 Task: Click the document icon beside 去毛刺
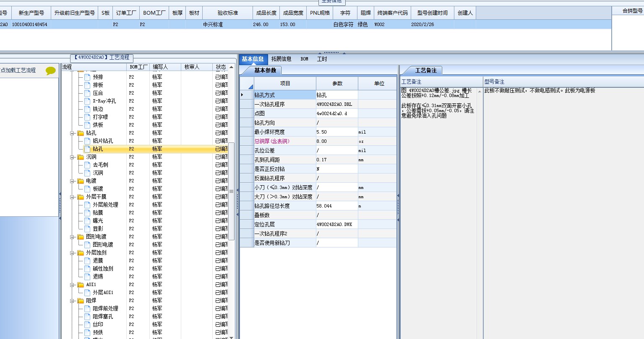(x=87, y=165)
